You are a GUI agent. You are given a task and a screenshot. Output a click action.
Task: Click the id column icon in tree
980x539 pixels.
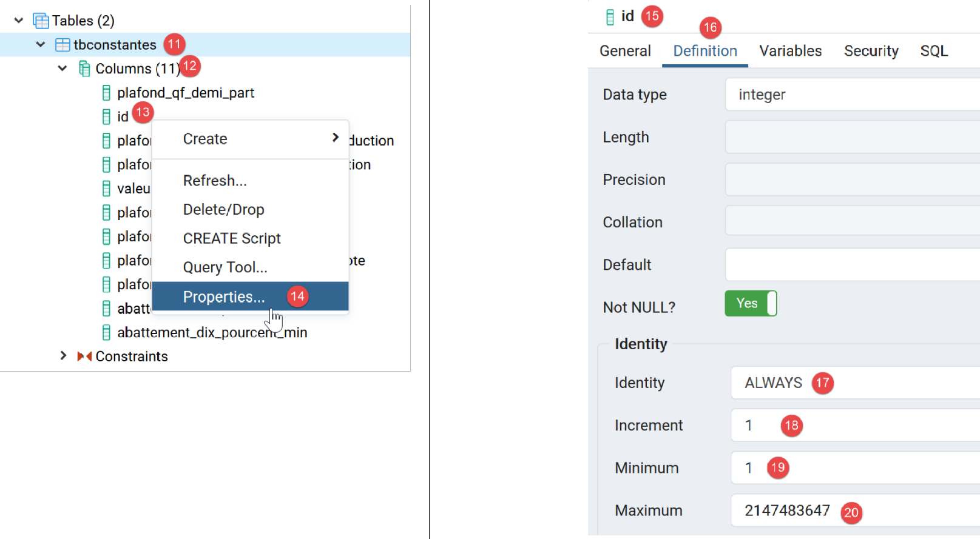tap(106, 116)
